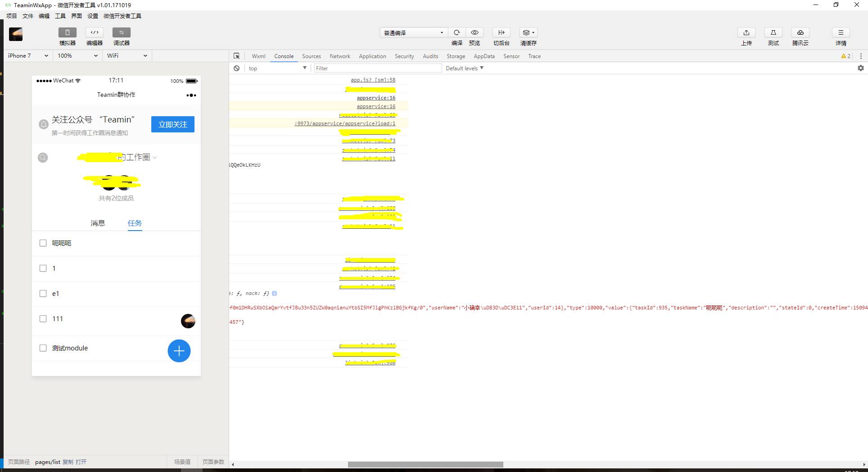Open the code editor (编辑器) icon
Viewport: 868px width, 472px height.
tap(95, 32)
